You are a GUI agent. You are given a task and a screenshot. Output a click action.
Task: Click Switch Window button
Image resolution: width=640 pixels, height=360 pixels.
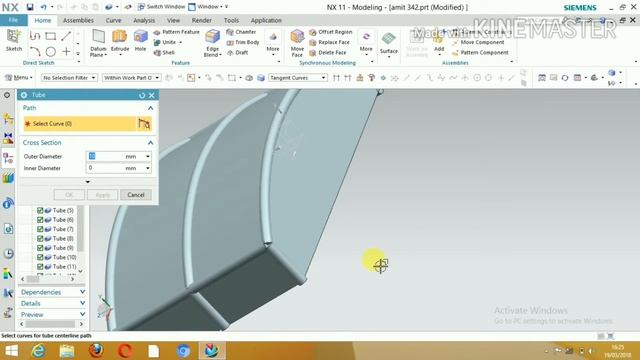click(161, 7)
